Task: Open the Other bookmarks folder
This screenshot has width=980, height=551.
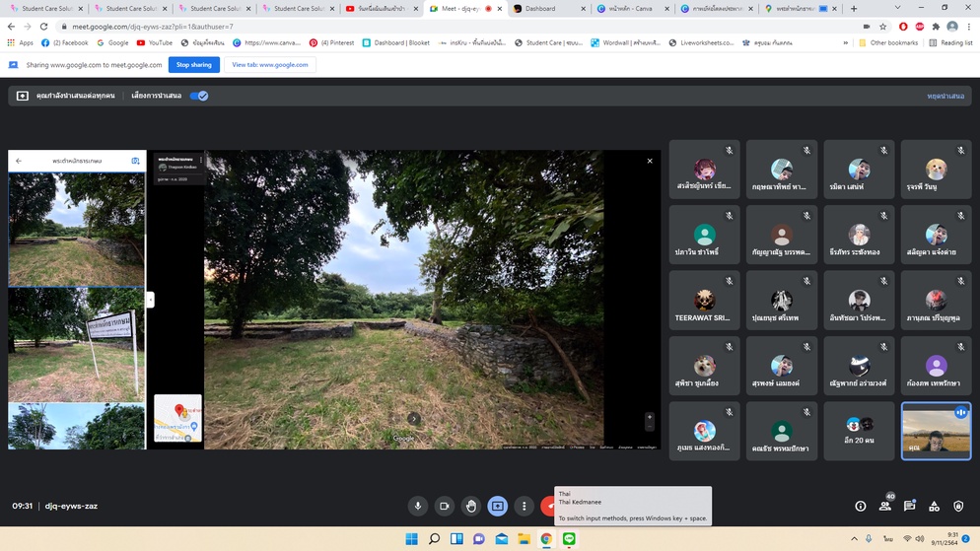Action: pyautogui.click(x=888, y=43)
